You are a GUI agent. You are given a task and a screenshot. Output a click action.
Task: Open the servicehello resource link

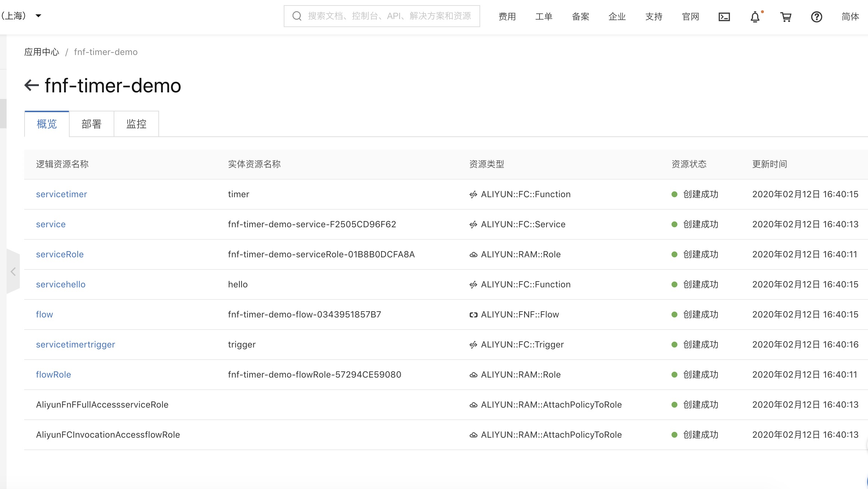click(x=61, y=284)
